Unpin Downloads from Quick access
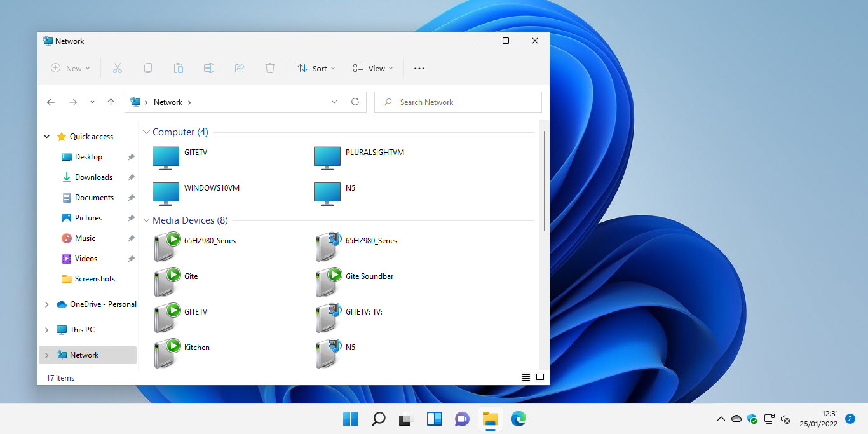 [132, 177]
